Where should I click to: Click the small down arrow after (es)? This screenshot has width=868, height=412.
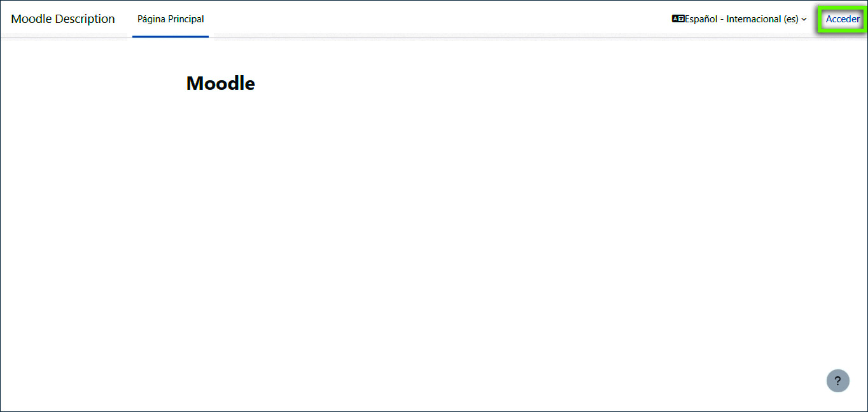[x=804, y=20]
